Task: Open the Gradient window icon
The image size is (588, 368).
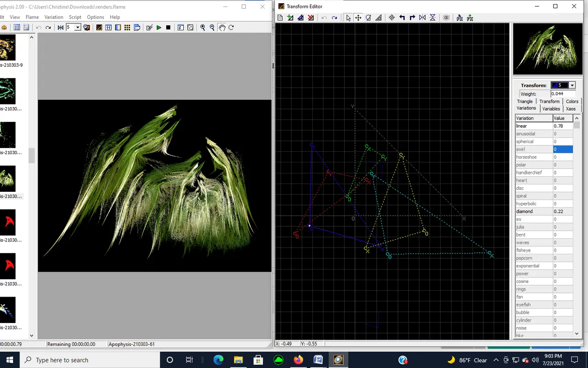Action: pyautogui.click(x=118, y=28)
